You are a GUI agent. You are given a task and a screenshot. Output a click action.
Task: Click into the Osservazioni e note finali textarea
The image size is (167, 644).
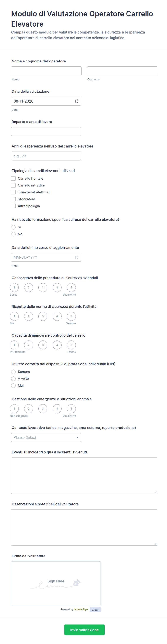point(84,527)
